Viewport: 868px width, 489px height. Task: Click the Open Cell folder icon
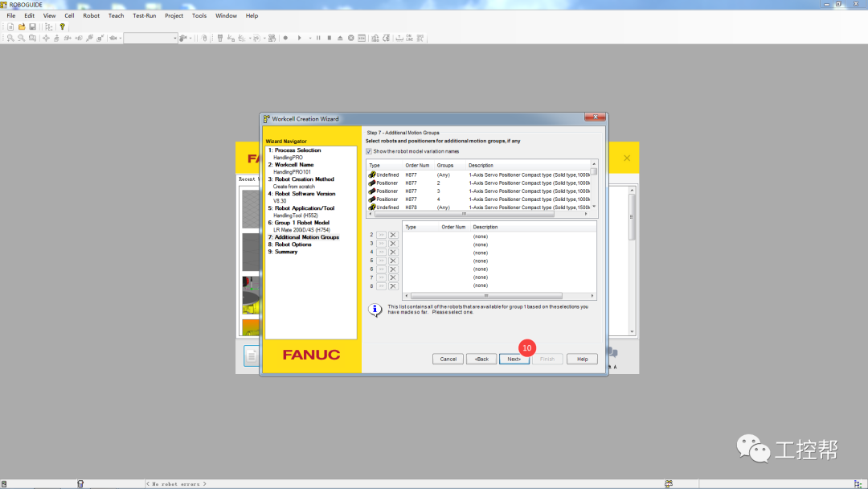(x=22, y=27)
